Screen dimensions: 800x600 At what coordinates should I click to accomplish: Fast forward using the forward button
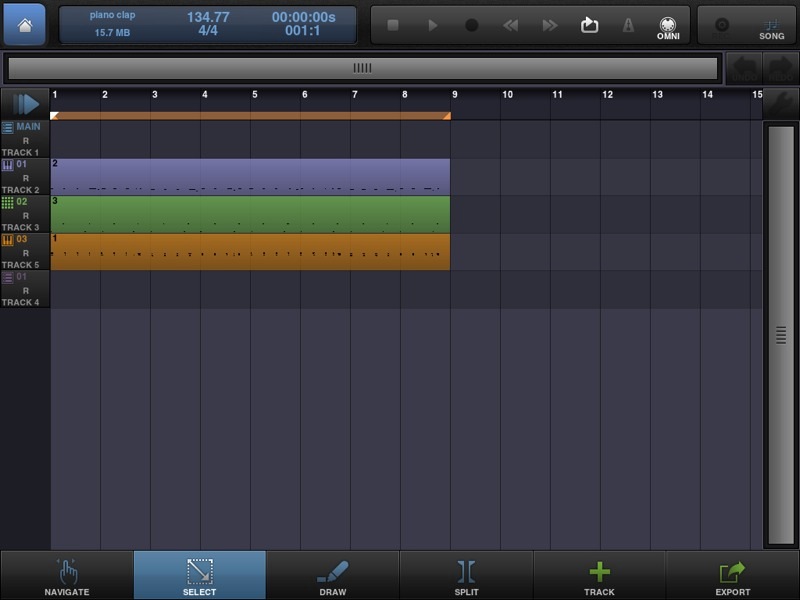point(549,25)
